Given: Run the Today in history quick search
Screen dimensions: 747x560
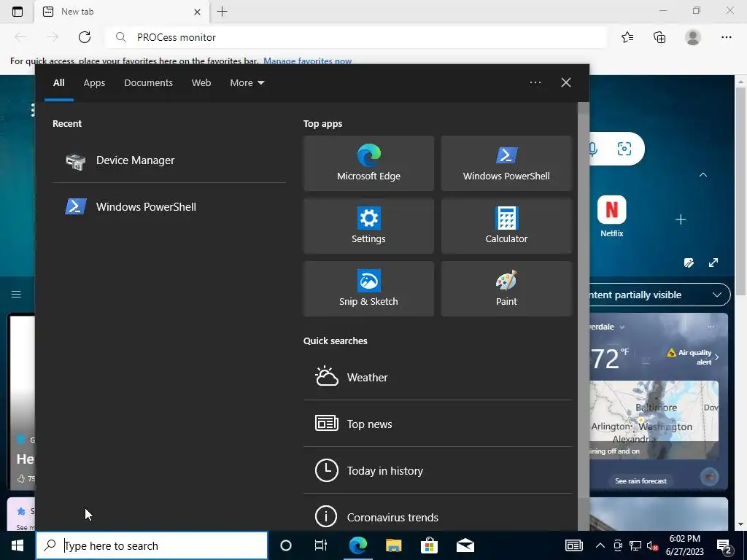Looking at the screenshot, I should [x=438, y=470].
